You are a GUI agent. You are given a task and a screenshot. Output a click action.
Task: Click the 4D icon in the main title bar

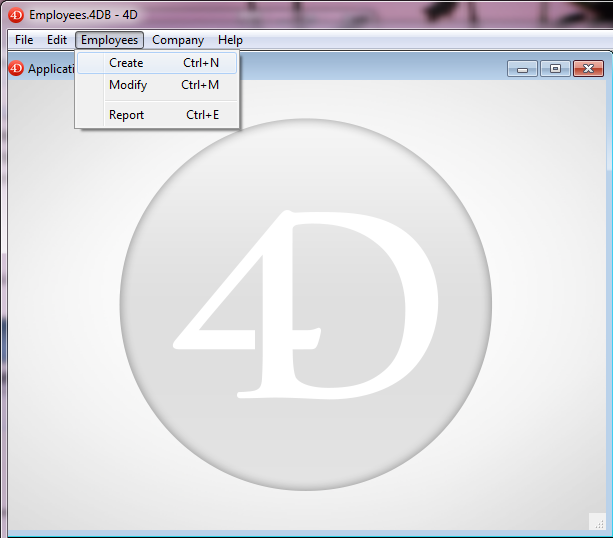pyautogui.click(x=16, y=15)
